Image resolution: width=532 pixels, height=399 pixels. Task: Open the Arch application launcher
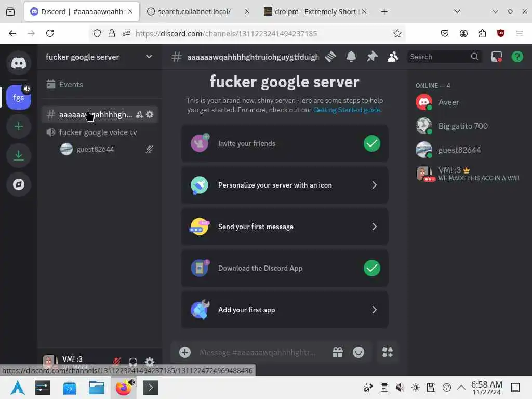17,388
